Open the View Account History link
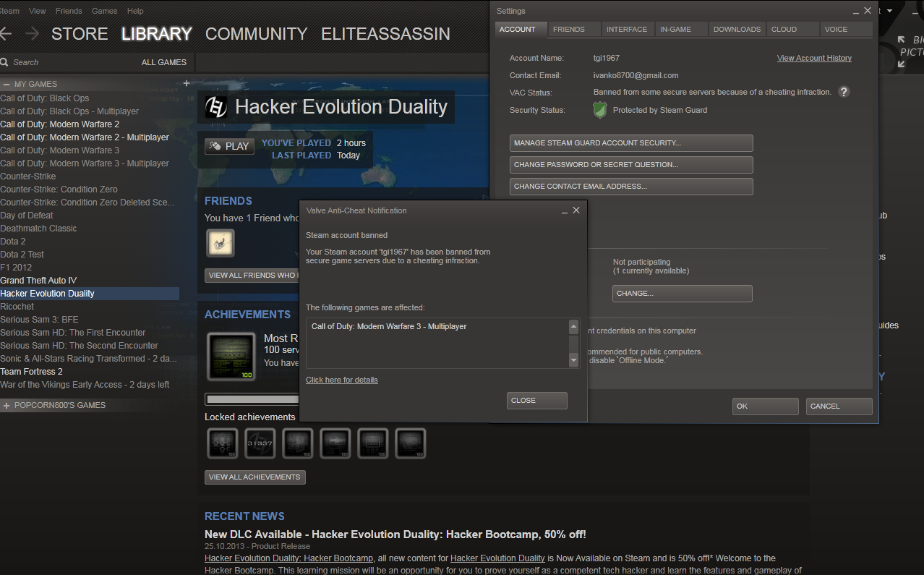Viewport: 924px width, 575px height. coord(814,58)
